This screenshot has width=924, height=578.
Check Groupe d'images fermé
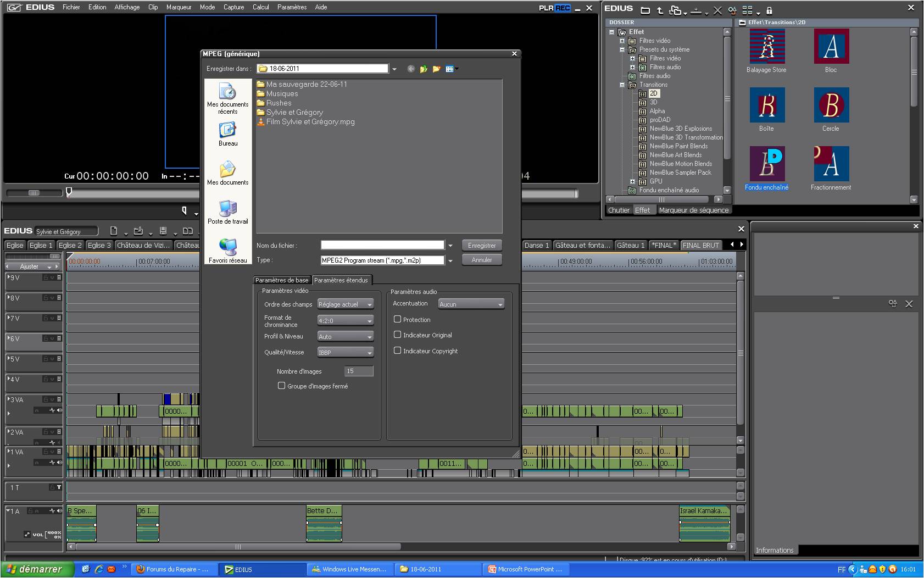[281, 386]
